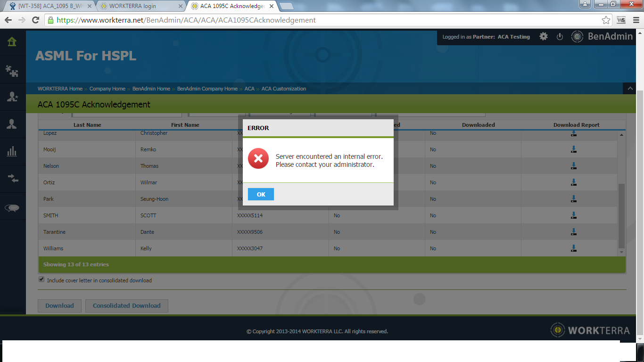Click the table's vertical scrollbar thumb
This screenshot has height=362, width=644.
[621, 214]
